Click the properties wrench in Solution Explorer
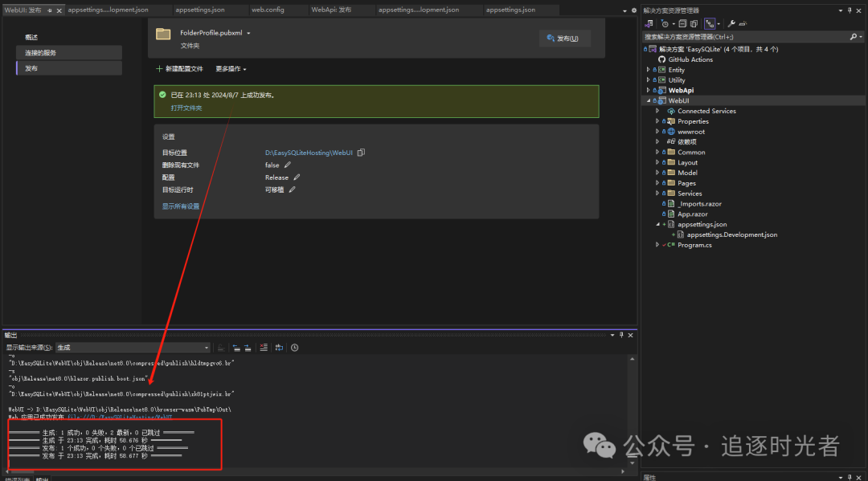Image resolution: width=868 pixels, height=481 pixels. point(731,23)
